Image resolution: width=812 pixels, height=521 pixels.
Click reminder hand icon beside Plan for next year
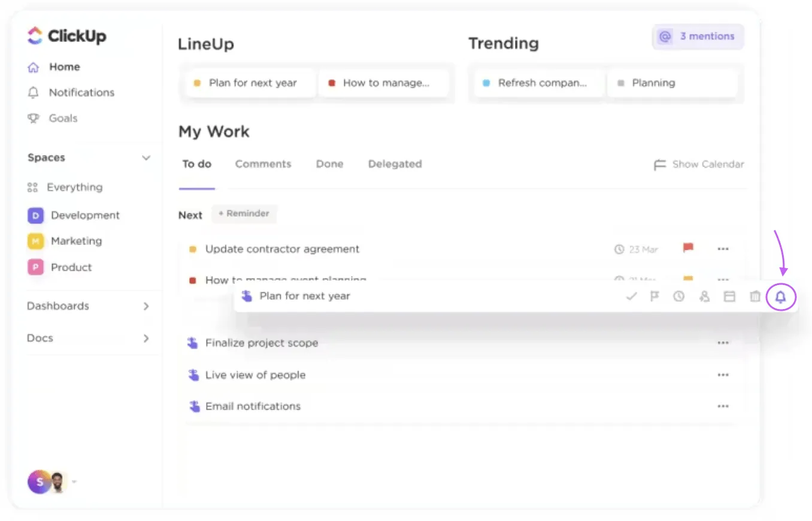click(x=246, y=296)
